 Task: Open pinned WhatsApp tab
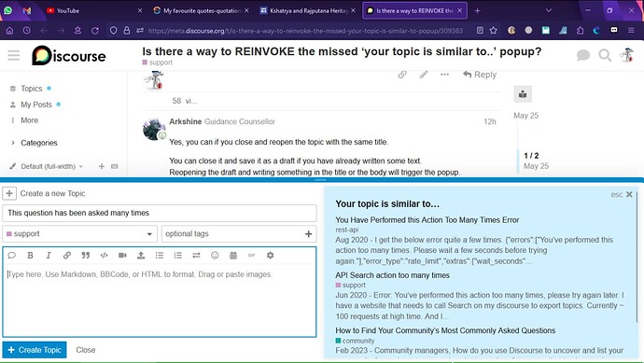[x=8, y=10]
